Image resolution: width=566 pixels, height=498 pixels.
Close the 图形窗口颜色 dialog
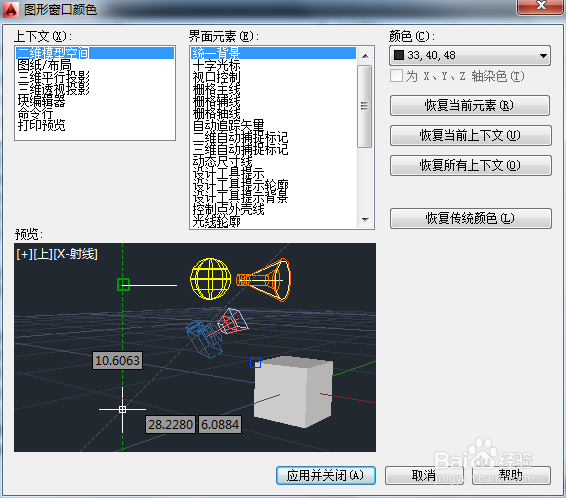(540, 6)
